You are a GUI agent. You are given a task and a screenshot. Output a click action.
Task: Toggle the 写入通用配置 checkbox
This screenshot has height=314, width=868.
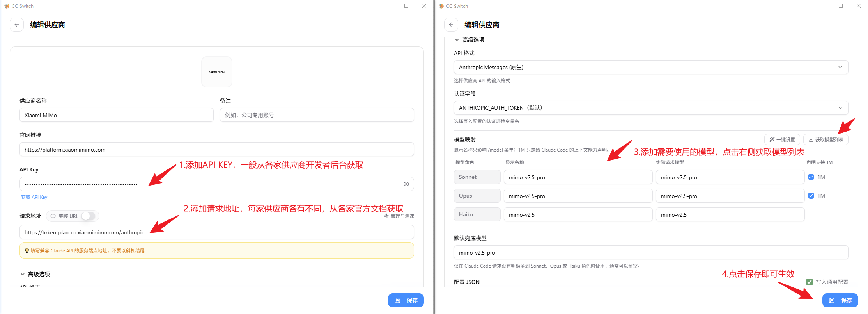coord(810,282)
